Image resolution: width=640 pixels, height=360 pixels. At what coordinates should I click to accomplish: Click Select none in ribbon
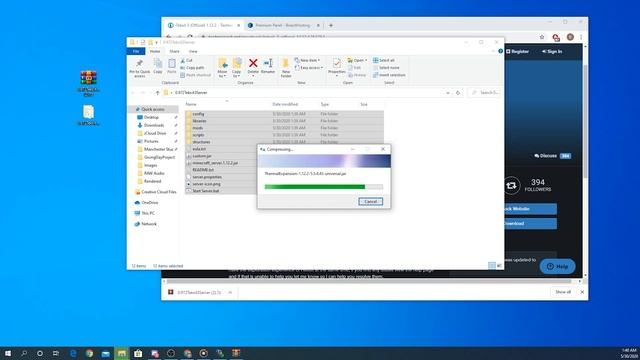(386, 68)
